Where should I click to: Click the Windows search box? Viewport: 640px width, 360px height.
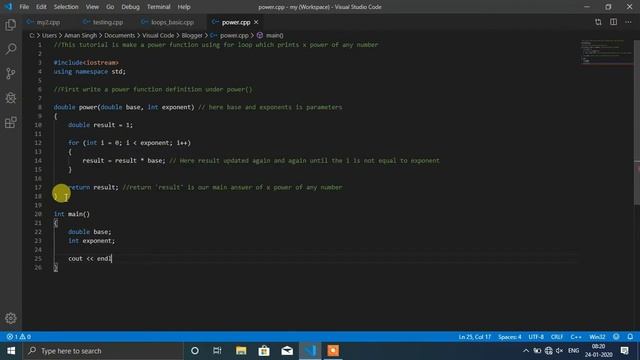103,351
